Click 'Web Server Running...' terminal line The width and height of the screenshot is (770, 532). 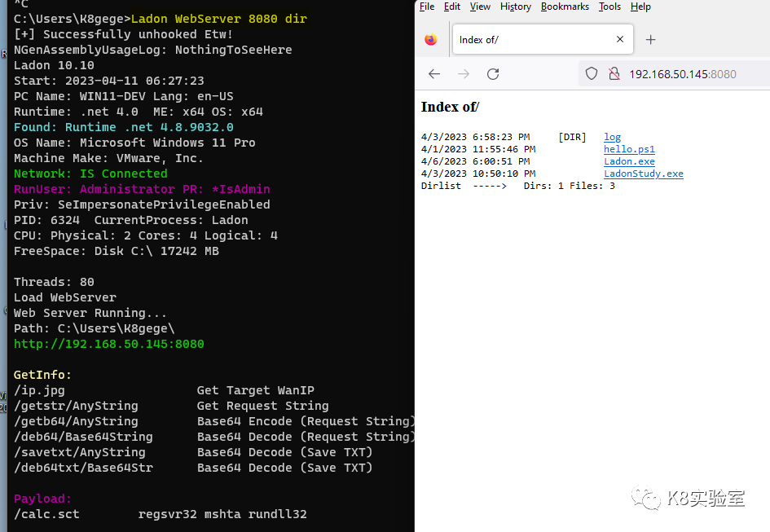tap(90, 313)
